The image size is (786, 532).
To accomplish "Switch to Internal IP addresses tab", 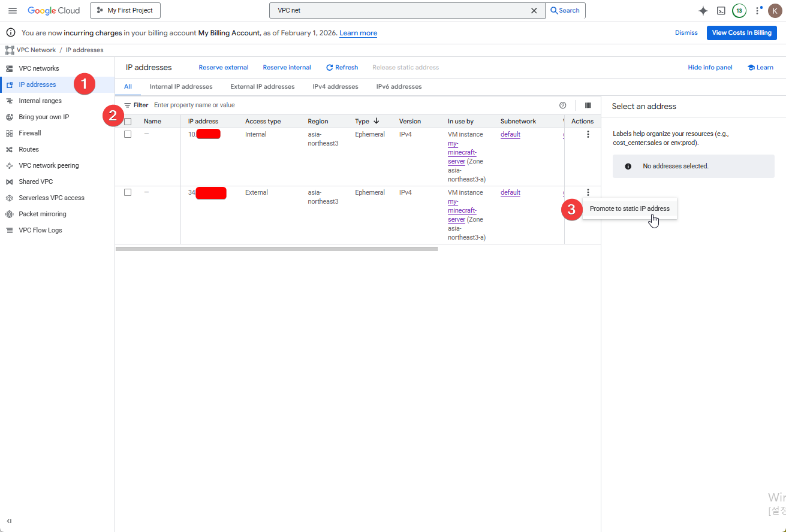I will pyautogui.click(x=181, y=87).
